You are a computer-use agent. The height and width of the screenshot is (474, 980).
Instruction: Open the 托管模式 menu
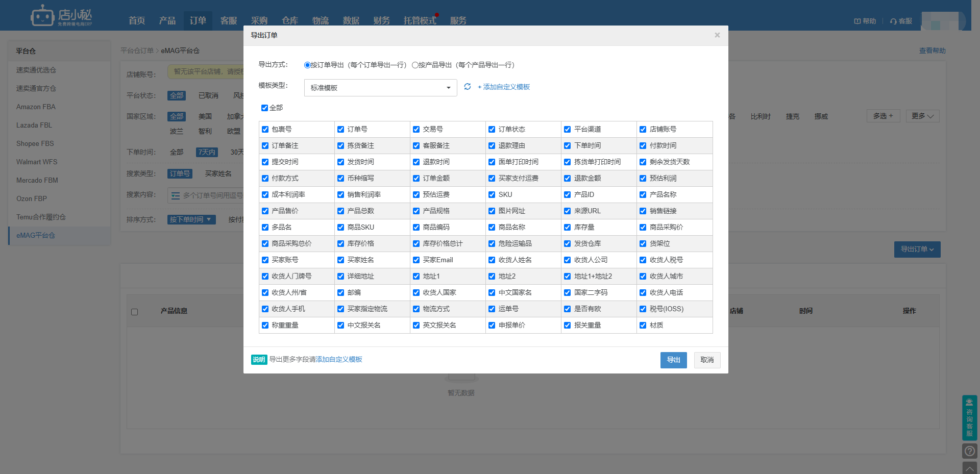[420, 21]
